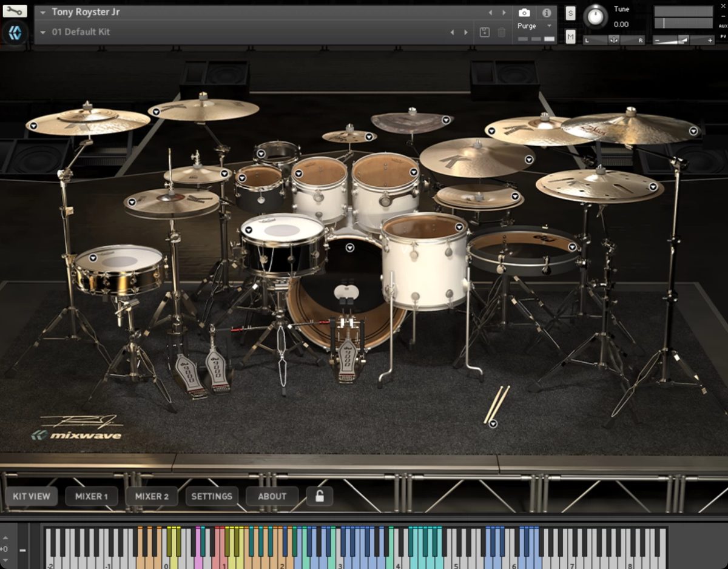Shift the keyboard octave up
Viewport: 728px width, 569px height.
5,537
